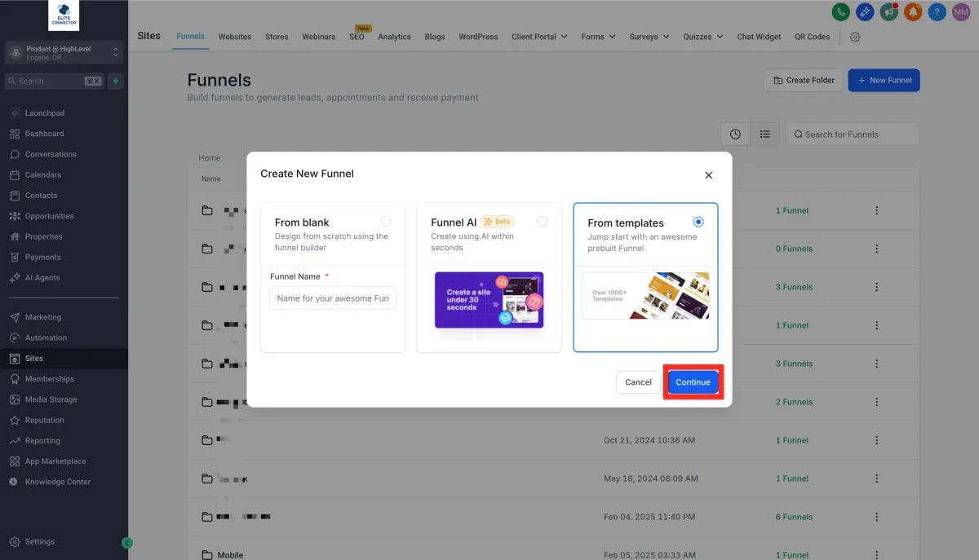Click the New Funnel button
Screen dimensions: 979x560
884,80
